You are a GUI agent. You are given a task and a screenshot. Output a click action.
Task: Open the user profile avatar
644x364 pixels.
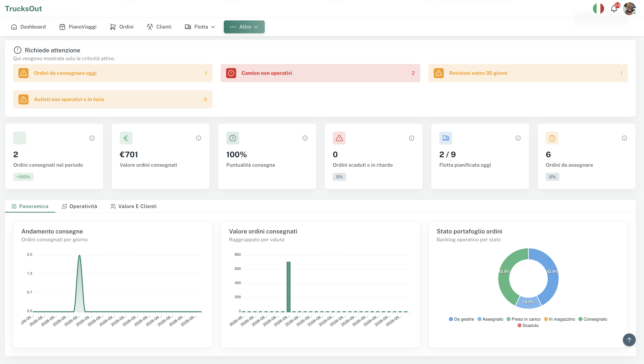[x=629, y=9]
